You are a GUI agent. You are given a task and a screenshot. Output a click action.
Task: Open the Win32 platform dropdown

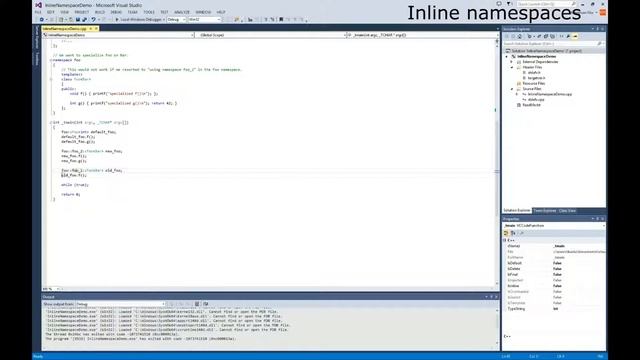coord(204,19)
